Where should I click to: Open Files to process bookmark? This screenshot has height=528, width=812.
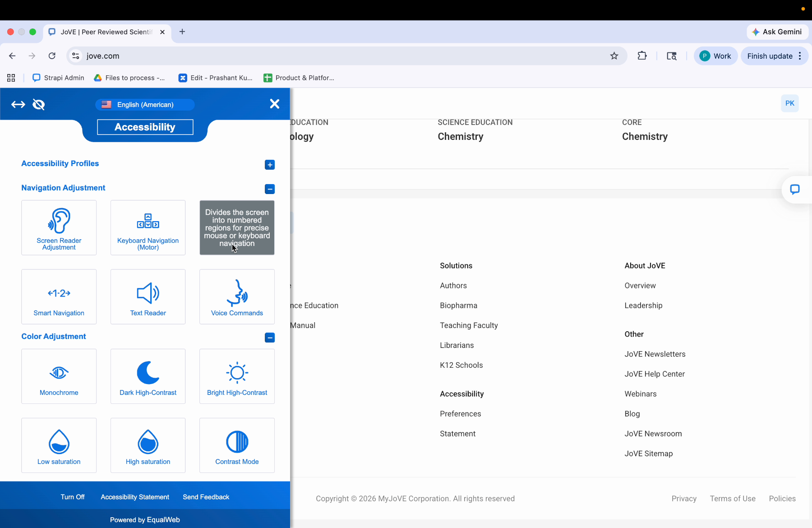pos(129,78)
